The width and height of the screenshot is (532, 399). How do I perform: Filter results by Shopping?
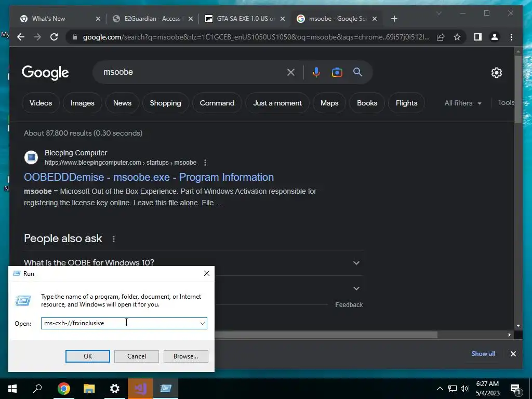[x=166, y=103]
